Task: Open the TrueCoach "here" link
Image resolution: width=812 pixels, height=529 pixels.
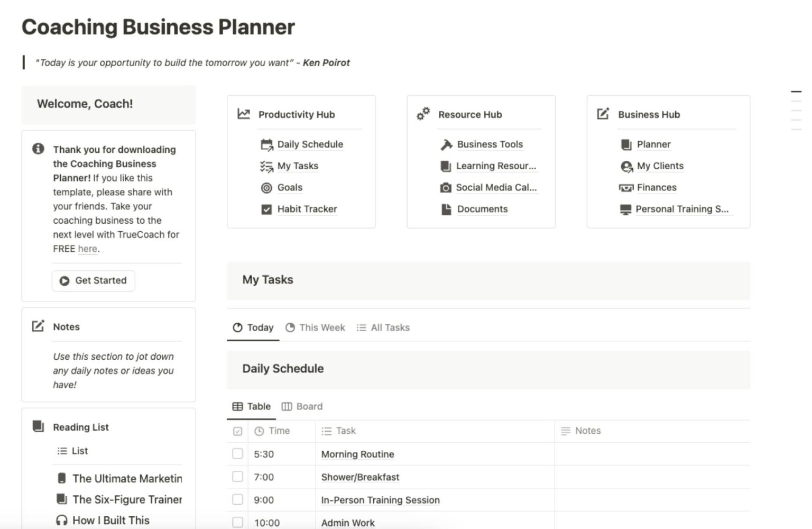Action: click(87, 249)
